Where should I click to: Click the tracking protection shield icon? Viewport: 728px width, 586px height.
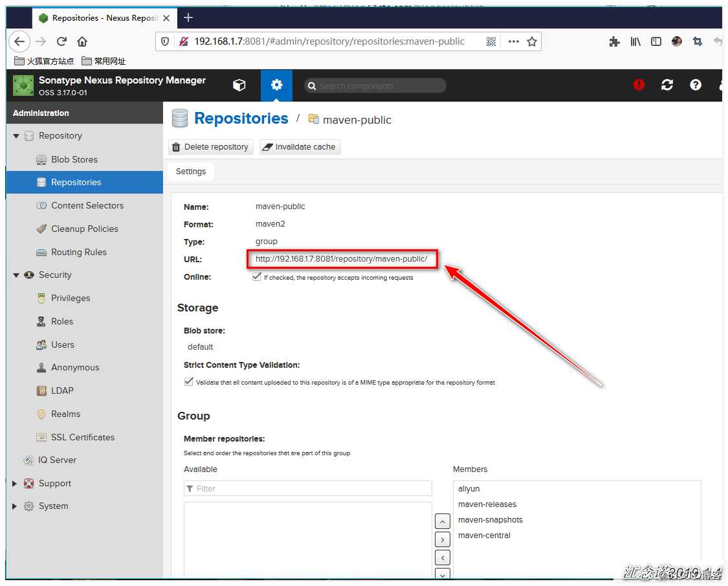tap(165, 41)
